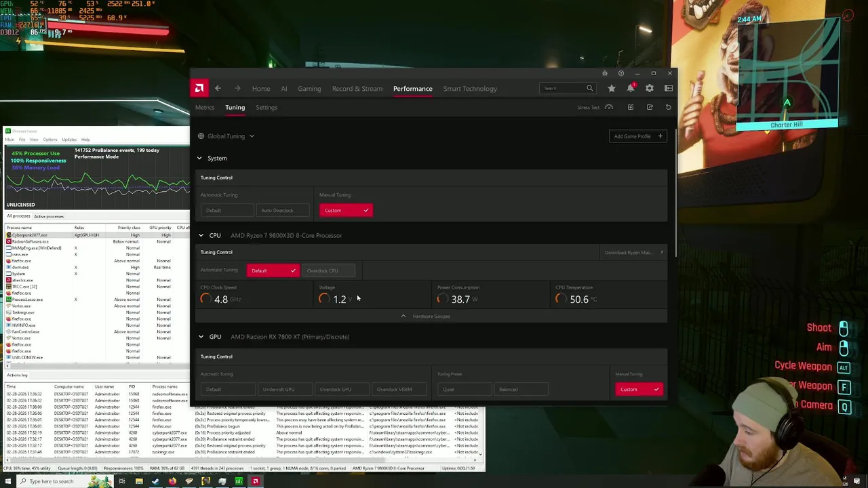Select CPU Default tuning option
This screenshot has height=488, width=868.
pos(273,270)
